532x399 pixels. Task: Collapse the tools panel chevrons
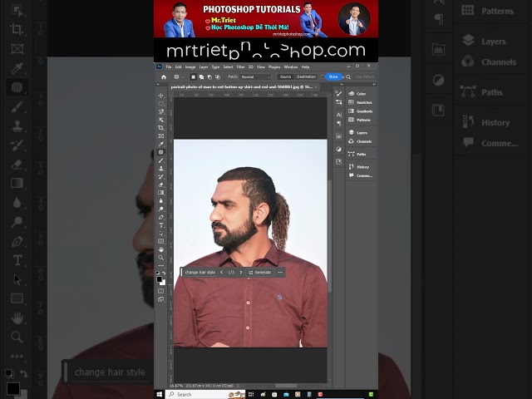pos(157,84)
